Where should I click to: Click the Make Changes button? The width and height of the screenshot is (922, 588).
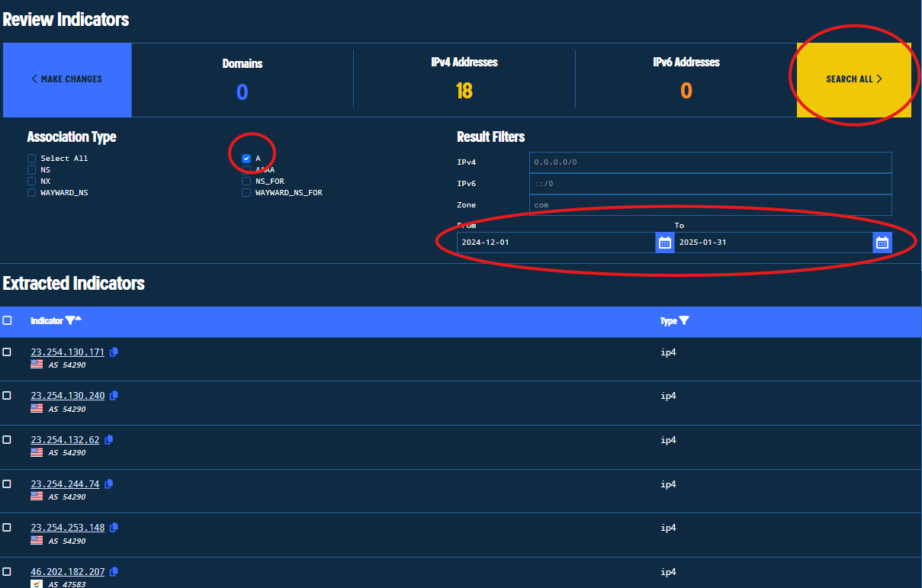click(67, 79)
